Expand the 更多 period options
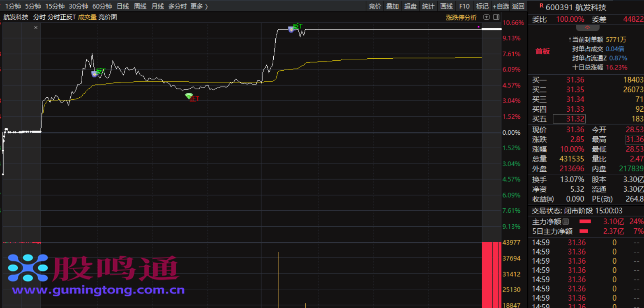This screenshot has width=644, height=308. (199, 6)
